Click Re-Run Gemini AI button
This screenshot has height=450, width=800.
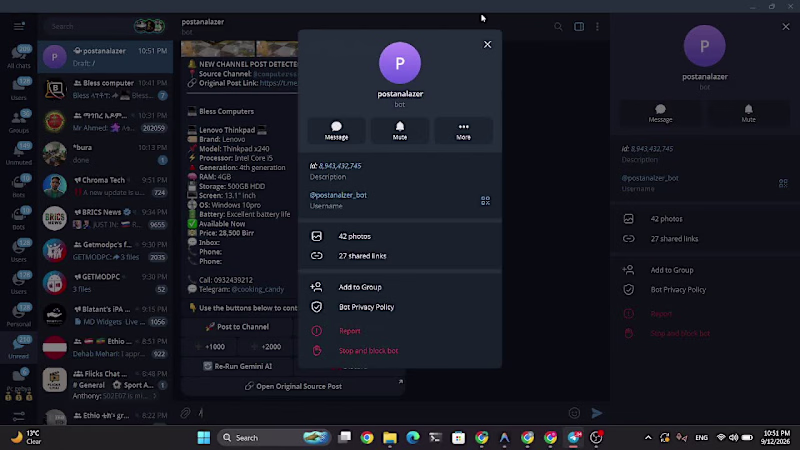[x=238, y=366]
